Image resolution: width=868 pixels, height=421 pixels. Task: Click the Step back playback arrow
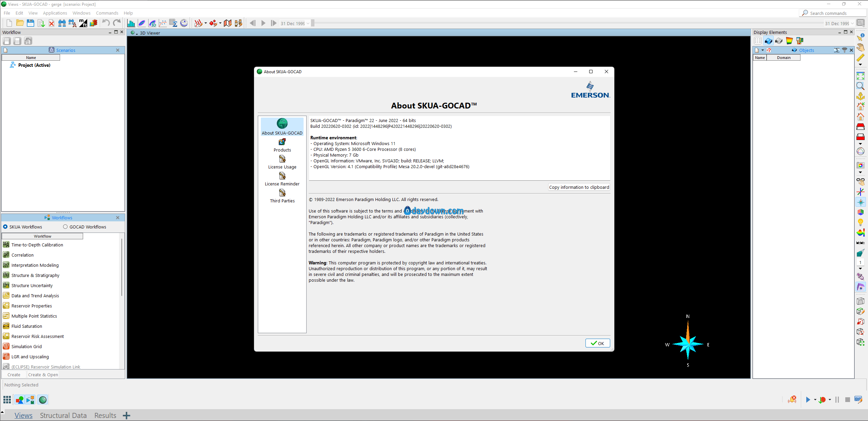pyautogui.click(x=252, y=23)
